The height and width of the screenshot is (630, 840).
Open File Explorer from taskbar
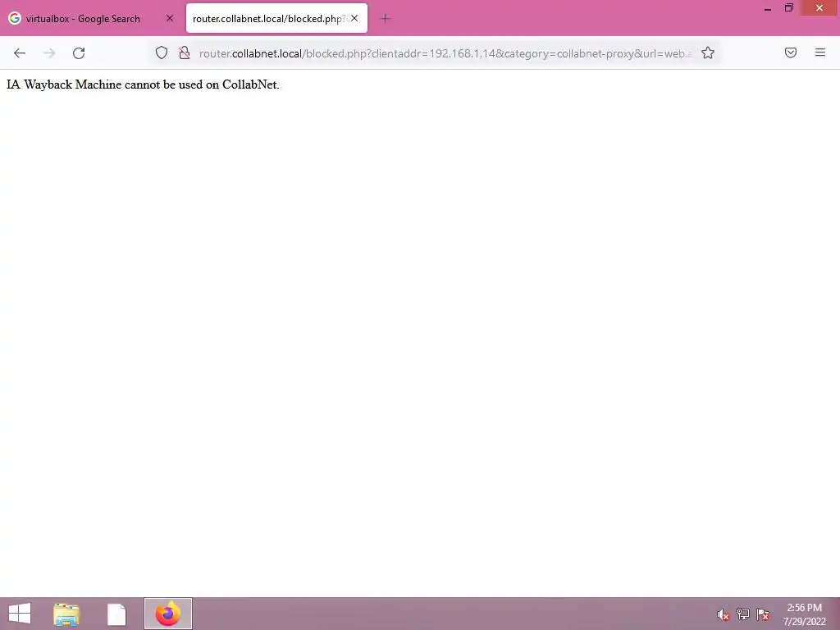pyautogui.click(x=66, y=614)
